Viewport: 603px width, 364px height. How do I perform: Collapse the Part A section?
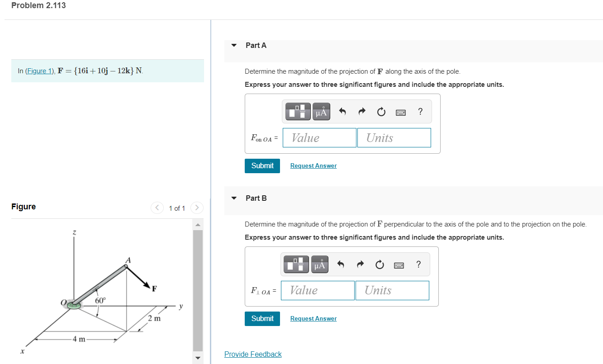[x=234, y=45]
